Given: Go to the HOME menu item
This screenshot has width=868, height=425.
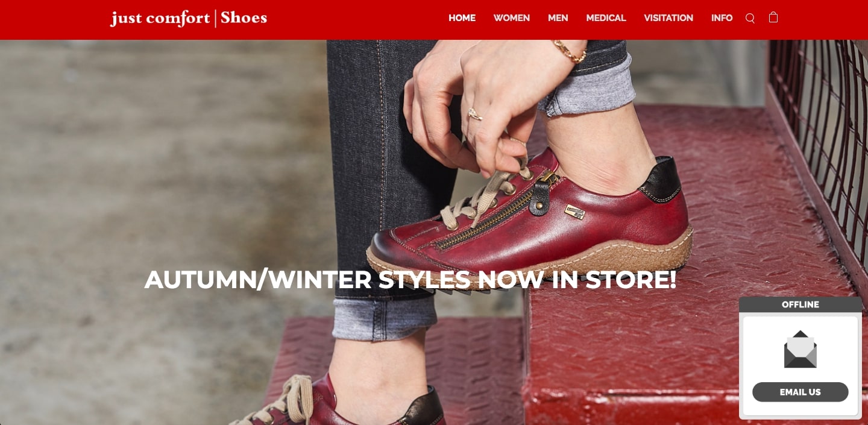Looking at the screenshot, I should (462, 18).
